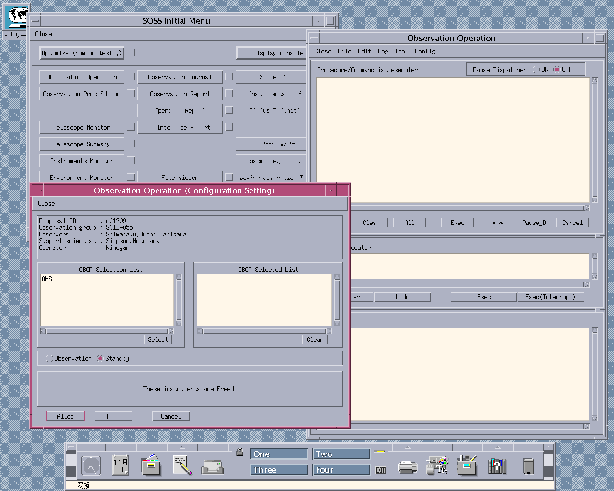Launch the Style Manager icon
This screenshot has width=614, height=491.
click(437, 466)
